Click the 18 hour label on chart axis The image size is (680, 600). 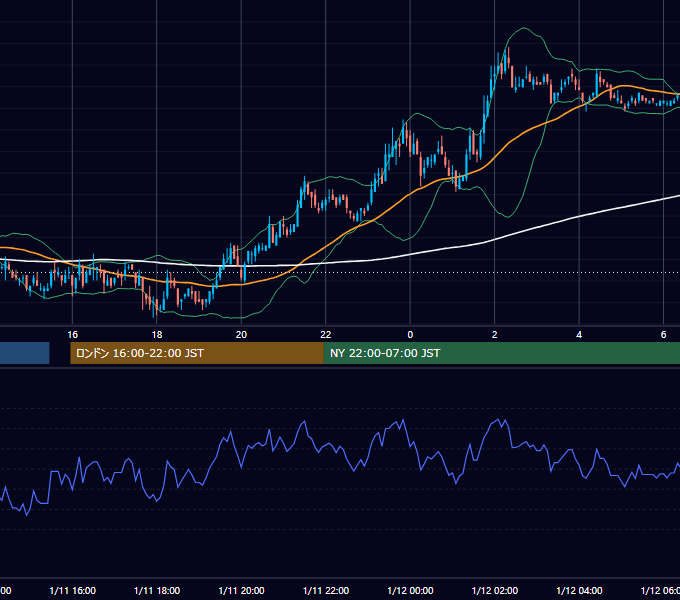(157, 335)
